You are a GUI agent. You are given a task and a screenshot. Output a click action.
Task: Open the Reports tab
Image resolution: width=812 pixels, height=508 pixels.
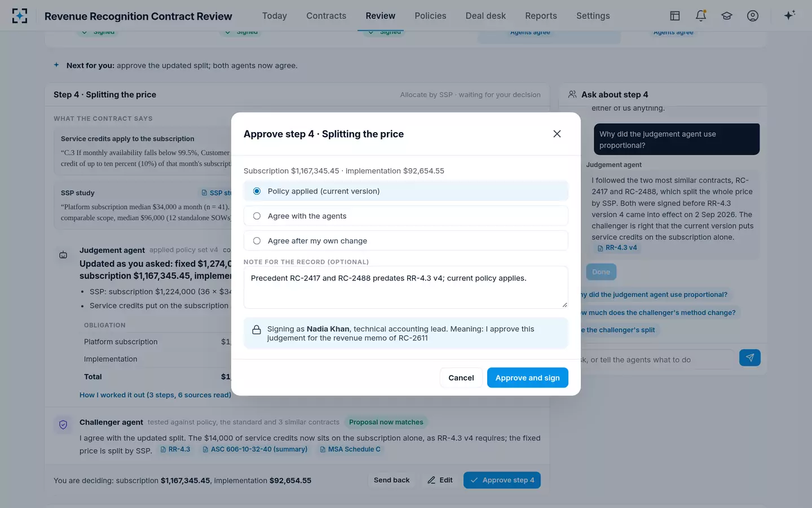[x=541, y=16]
